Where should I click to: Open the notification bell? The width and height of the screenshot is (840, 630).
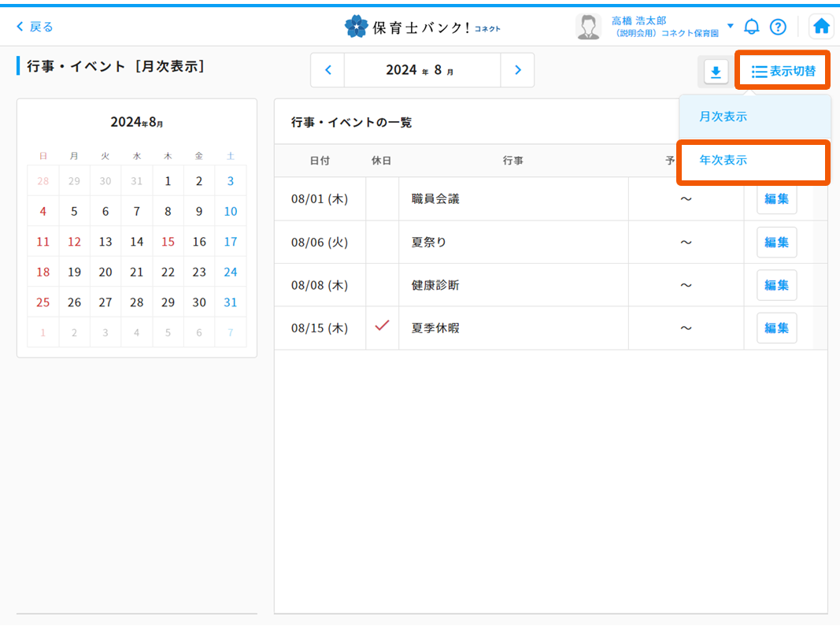click(x=752, y=27)
